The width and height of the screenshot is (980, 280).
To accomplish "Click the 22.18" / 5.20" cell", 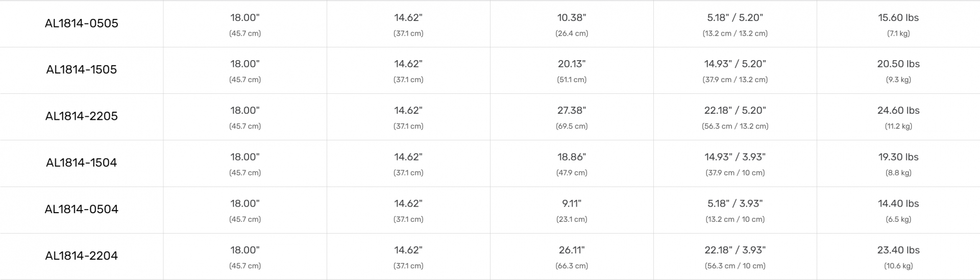I will (735, 111).
